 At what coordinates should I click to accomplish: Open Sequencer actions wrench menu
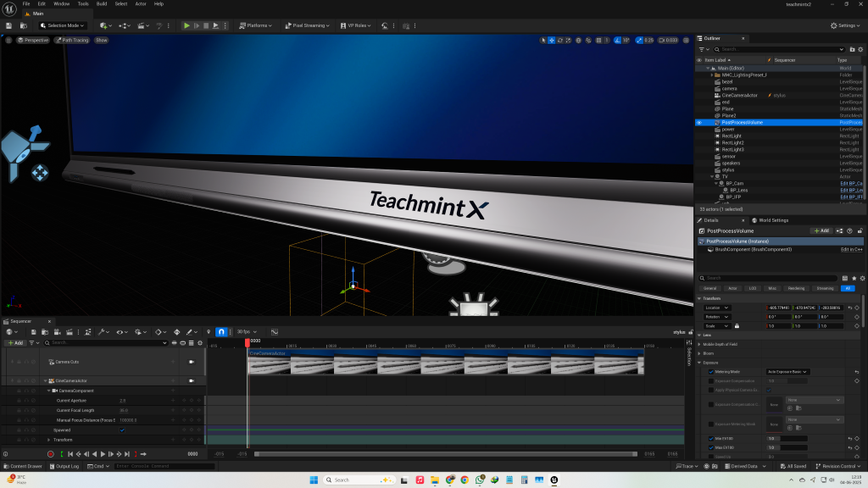pos(103,332)
